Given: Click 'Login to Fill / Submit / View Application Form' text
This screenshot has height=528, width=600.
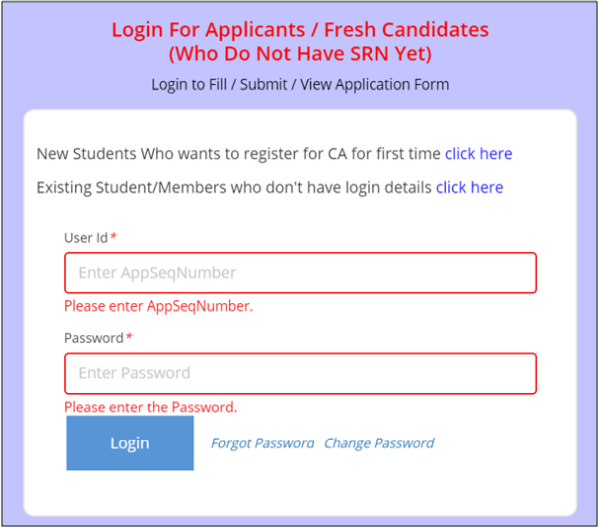Looking at the screenshot, I should coord(300,84).
